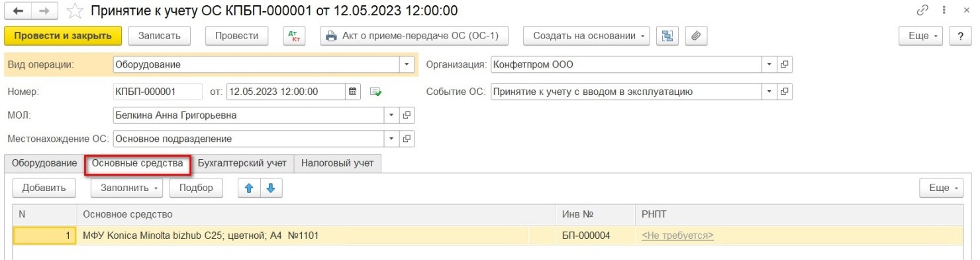Image resolution: width=980 pixels, height=260 pixels.
Task: Switch to the Налоговый учет tab
Action: click(337, 162)
